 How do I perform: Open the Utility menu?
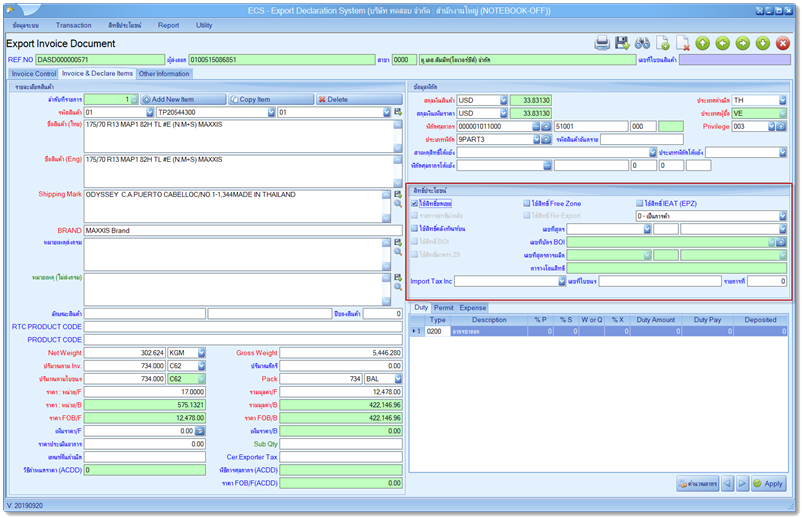coord(204,25)
